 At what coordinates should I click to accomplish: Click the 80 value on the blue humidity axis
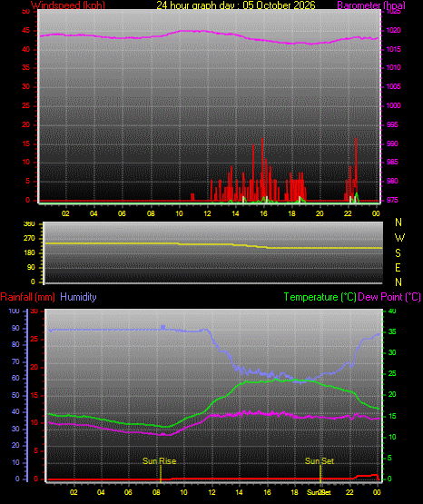pyautogui.click(x=15, y=344)
